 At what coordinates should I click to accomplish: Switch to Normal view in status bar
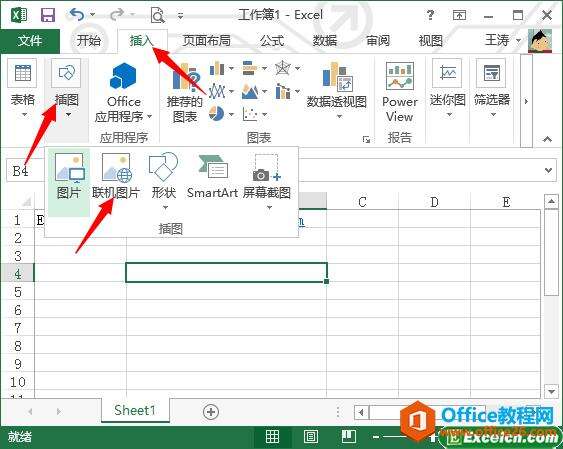coord(272,437)
